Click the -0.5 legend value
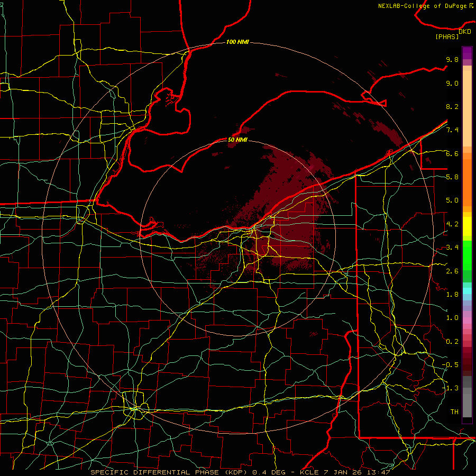This screenshot has height=476, width=476. click(450, 365)
